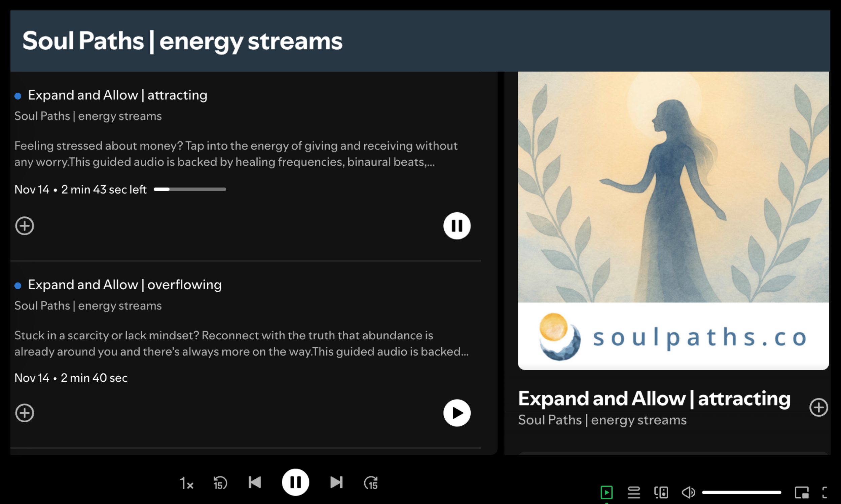Save the 'attracting' episode with its plus icon
This screenshot has height=504, width=841.
25,225
